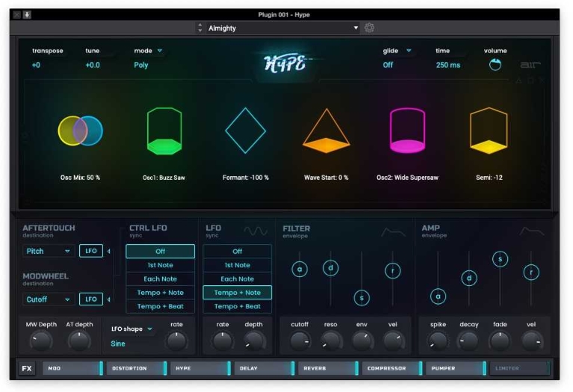Click the amp envelope decay slider handle
The image size is (573, 392).
pyautogui.click(x=469, y=278)
